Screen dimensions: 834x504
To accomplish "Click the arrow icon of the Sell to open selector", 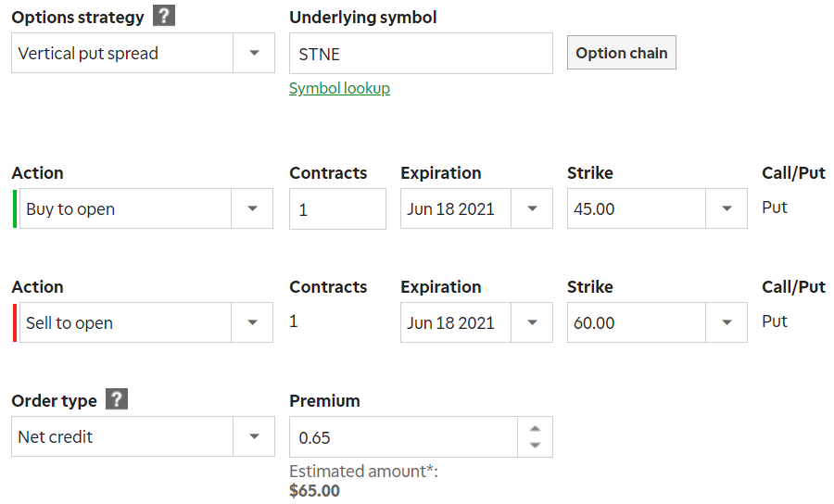I will (x=252, y=322).
